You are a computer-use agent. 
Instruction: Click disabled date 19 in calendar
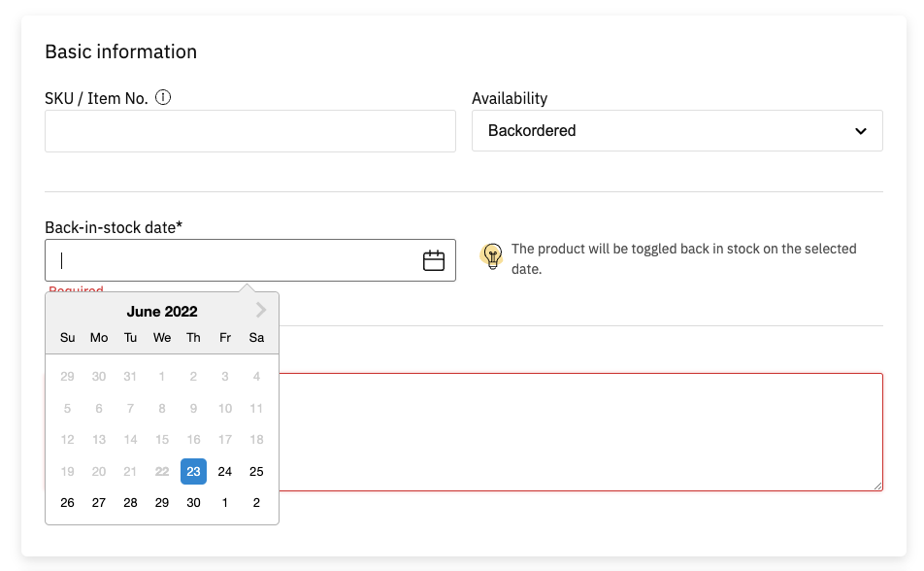click(x=67, y=471)
